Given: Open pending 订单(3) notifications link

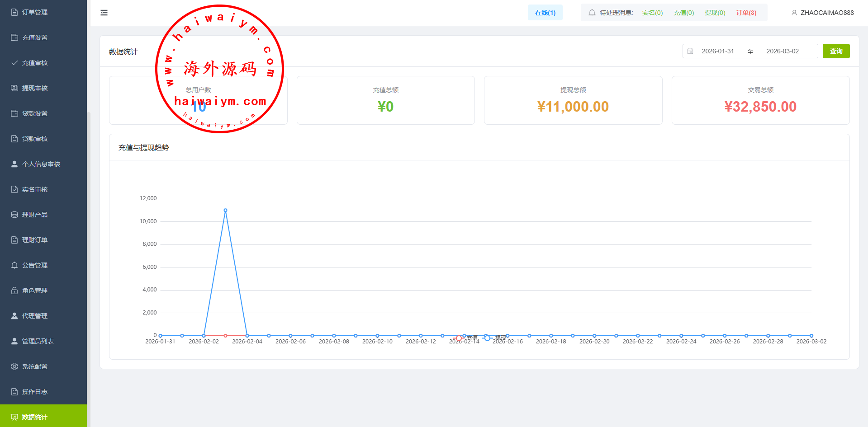Looking at the screenshot, I should click(x=746, y=13).
